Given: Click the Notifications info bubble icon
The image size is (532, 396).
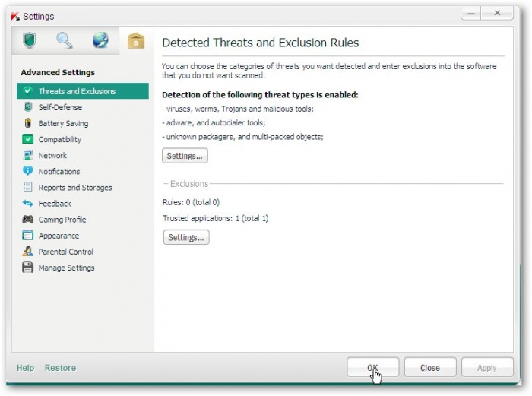Looking at the screenshot, I should 27,171.
